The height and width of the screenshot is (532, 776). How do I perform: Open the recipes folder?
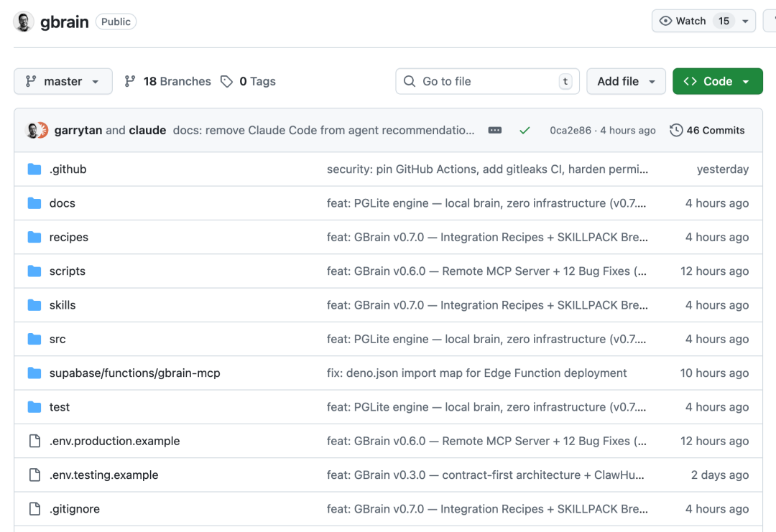(69, 238)
